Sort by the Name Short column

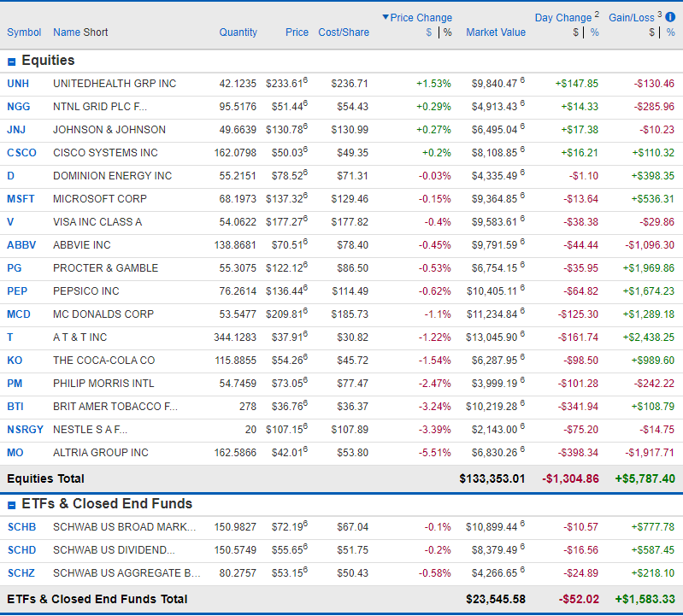coord(80,32)
